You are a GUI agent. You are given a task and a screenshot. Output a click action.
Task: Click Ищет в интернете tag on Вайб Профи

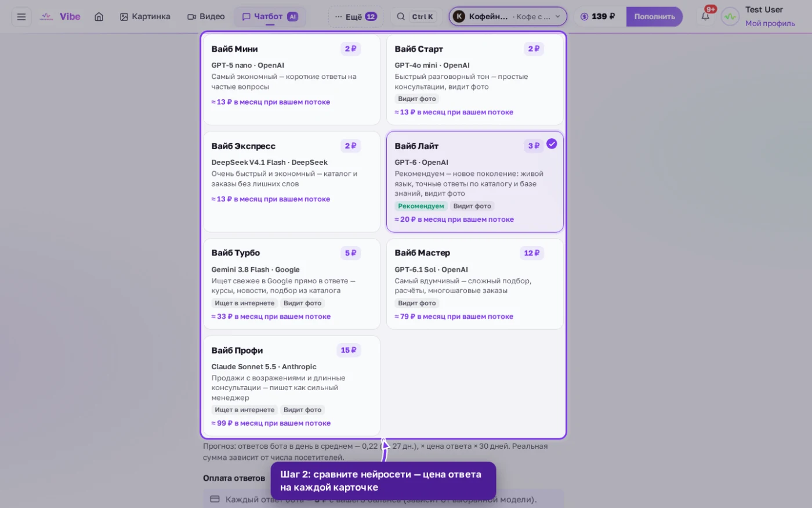[245, 410]
